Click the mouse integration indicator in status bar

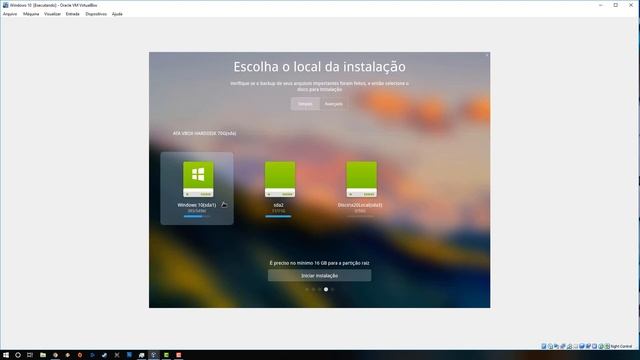[601, 346]
